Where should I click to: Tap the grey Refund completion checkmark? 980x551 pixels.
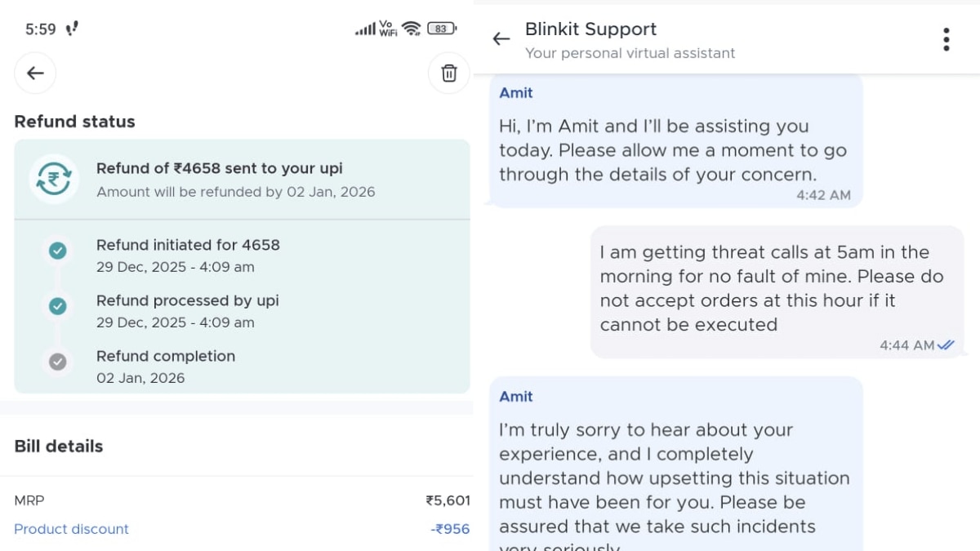[57, 362]
